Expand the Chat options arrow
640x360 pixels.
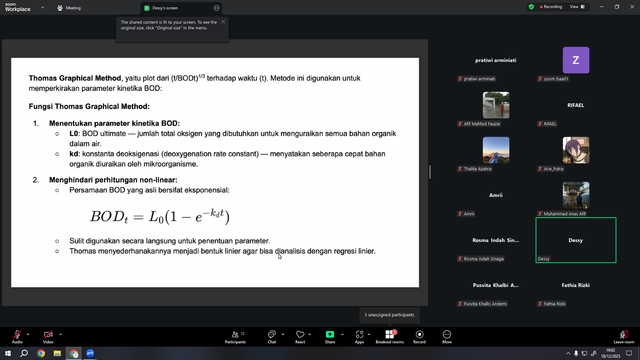[x=283, y=334]
